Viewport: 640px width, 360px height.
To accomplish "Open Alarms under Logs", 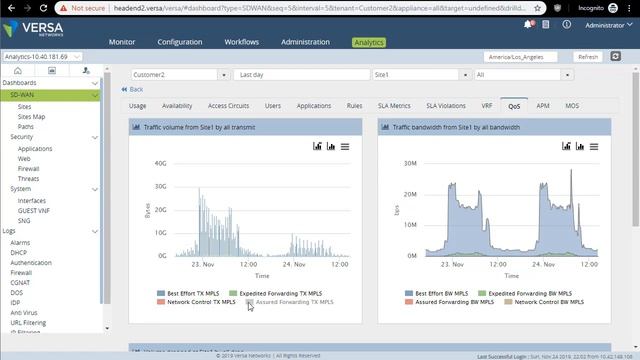I will pyautogui.click(x=20, y=242).
